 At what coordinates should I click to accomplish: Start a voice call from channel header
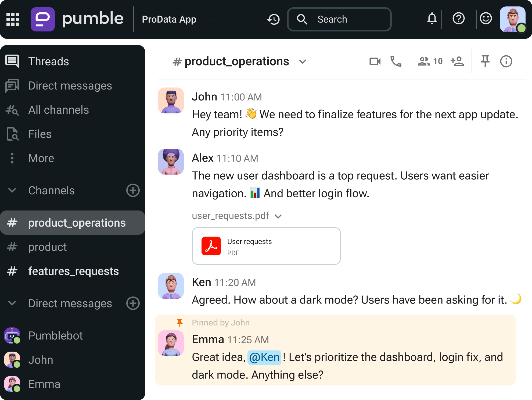tap(396, 61)
